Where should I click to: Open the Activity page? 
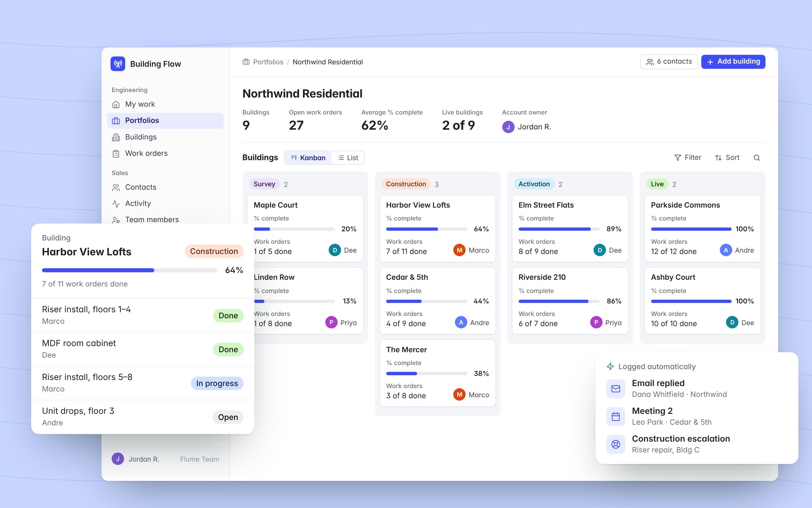(x=165, y=203)
